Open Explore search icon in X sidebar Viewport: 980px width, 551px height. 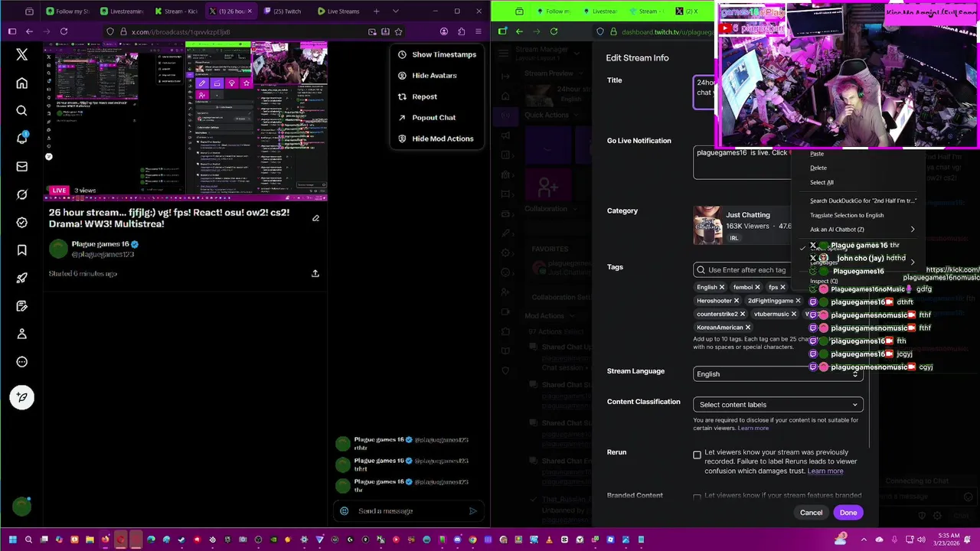(21, 111)
